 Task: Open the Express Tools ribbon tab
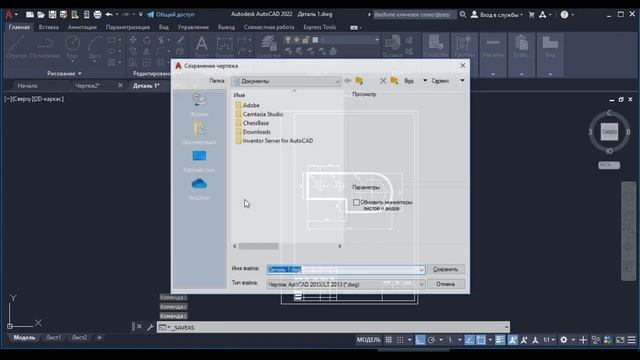[320, 27]
